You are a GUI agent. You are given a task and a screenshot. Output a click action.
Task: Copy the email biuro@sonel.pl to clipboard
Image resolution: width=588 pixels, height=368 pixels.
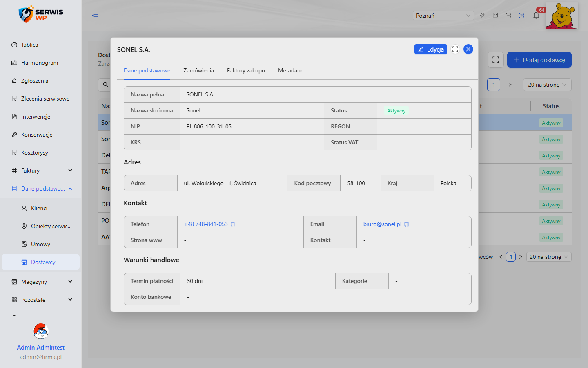tap(407, 224)
